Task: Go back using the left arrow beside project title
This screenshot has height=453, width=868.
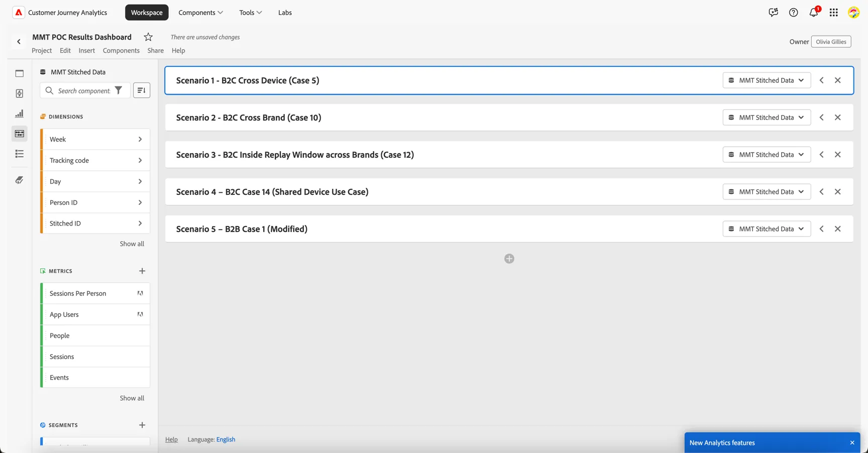Action: [x=19, y=42]
